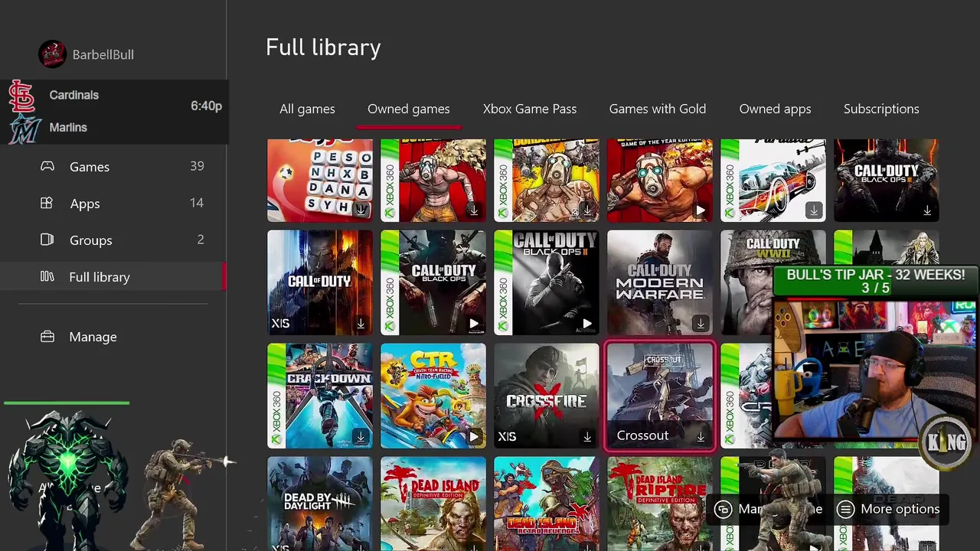Image resolution: width=980 pixels, height=551 pixels.
Task: Select Call of Duty Modern Warfare tile
Action: point(660,282)
